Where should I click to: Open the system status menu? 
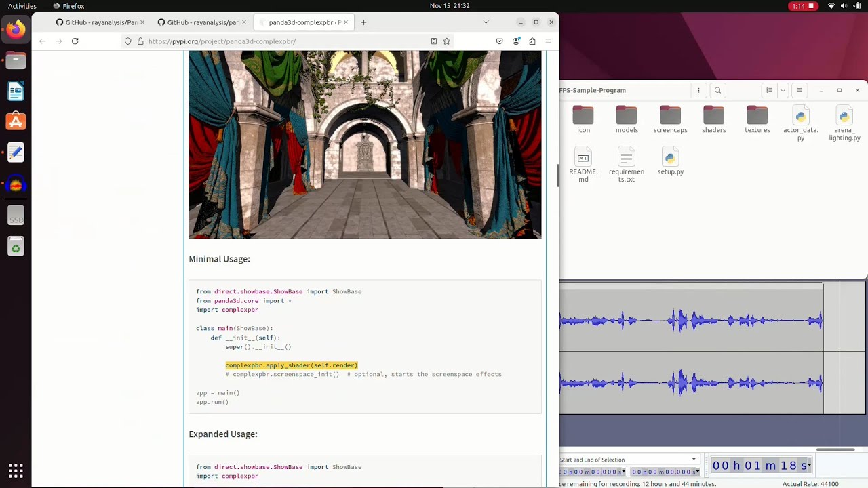(x=844, y=6)
